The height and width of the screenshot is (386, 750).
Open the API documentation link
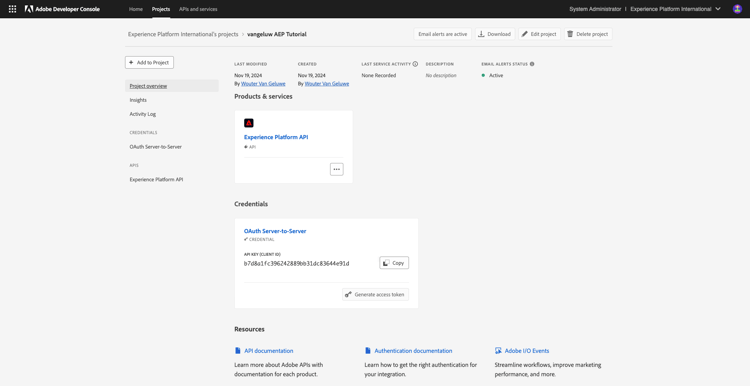[x=269, y=351]
